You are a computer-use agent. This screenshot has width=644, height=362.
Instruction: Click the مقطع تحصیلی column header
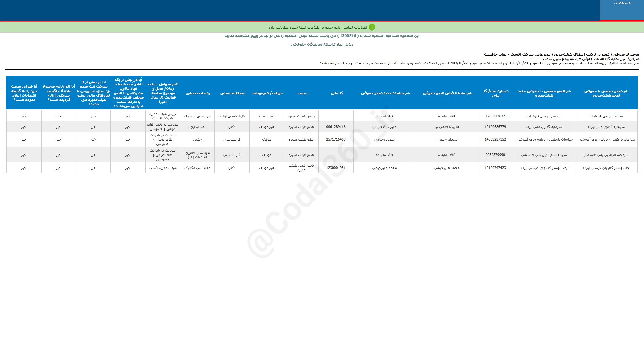(232, 93)
